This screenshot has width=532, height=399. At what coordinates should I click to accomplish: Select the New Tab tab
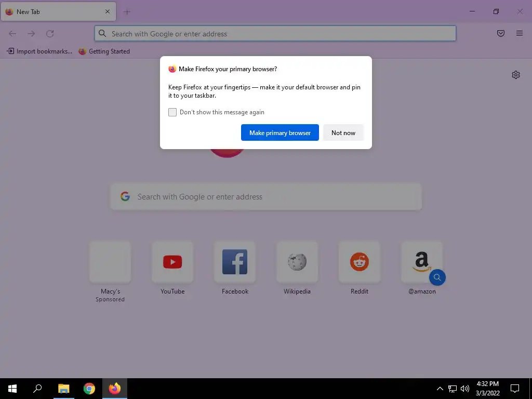(58, 11)
